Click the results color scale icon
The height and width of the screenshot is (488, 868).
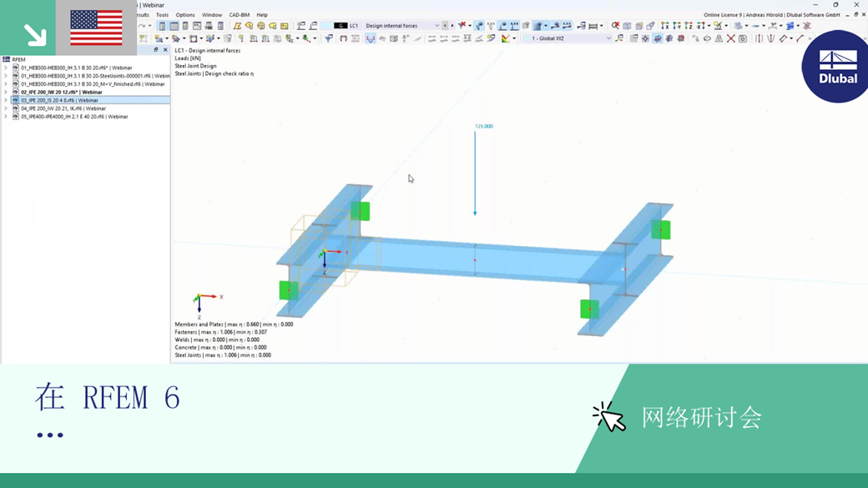tap(506, 38)
